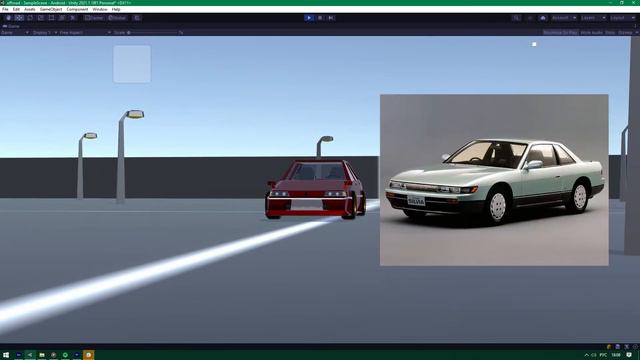Open the Gizmos dropdown arrow
The image size is (640, 360).
coord(637,33)
